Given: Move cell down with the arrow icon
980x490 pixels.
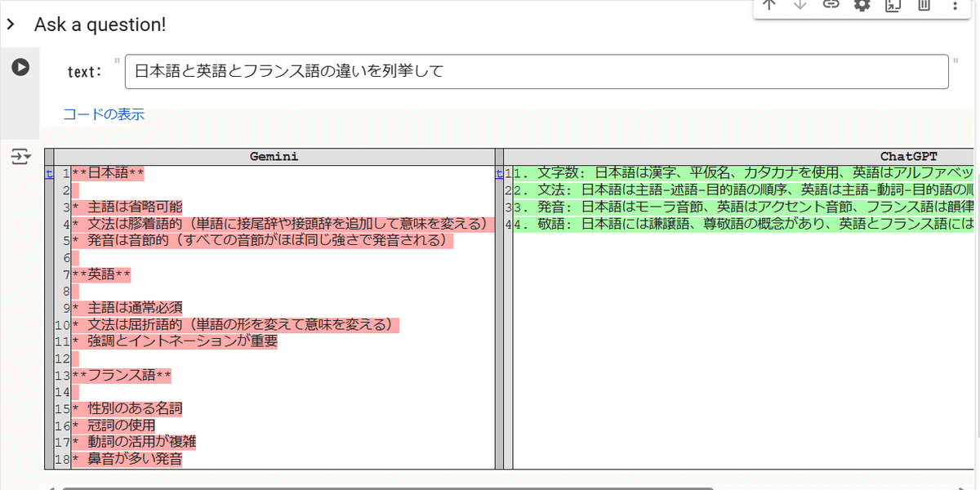Looking at the screenshot, I should pyautogui.click(x=800, y=5).
